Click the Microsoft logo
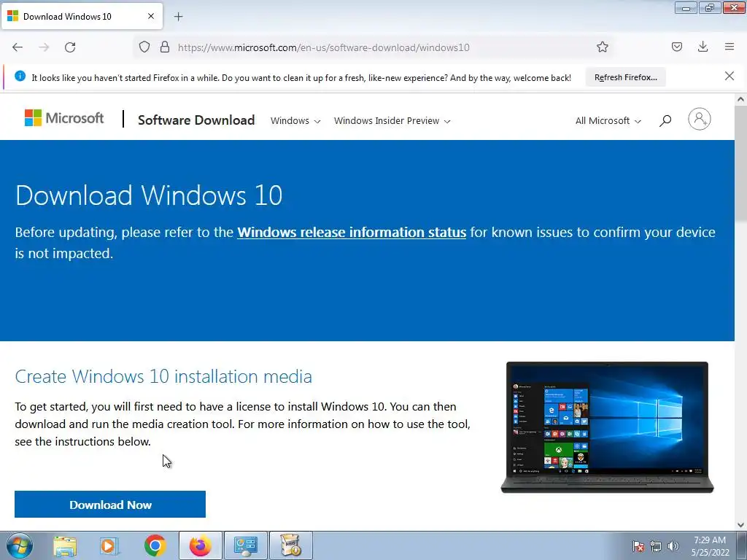747x560 pixels. [x=64, y=118]
